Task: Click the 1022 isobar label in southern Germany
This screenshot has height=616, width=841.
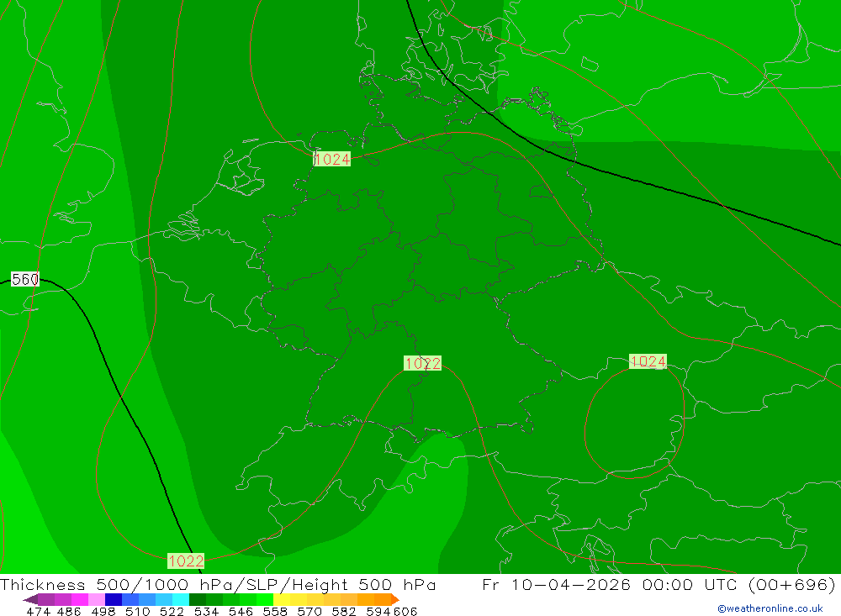Action: point(423,364)
